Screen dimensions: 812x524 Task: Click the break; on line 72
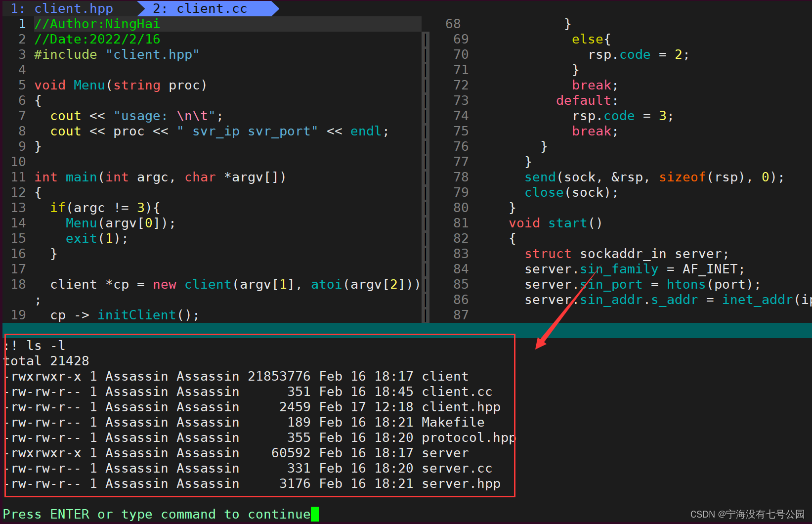(595, 85)
